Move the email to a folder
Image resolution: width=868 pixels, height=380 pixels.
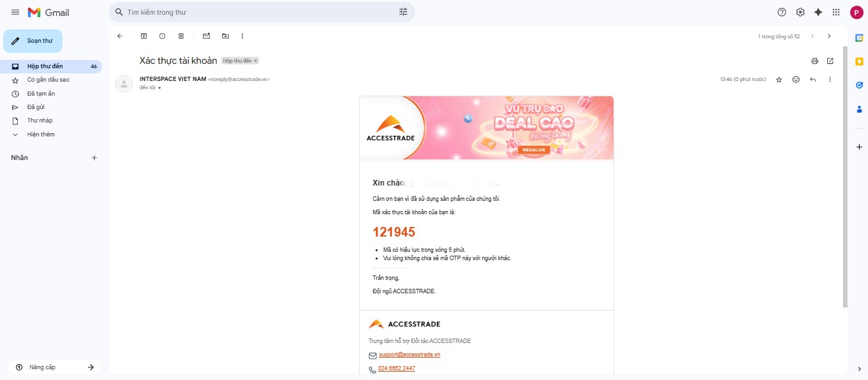225,36
